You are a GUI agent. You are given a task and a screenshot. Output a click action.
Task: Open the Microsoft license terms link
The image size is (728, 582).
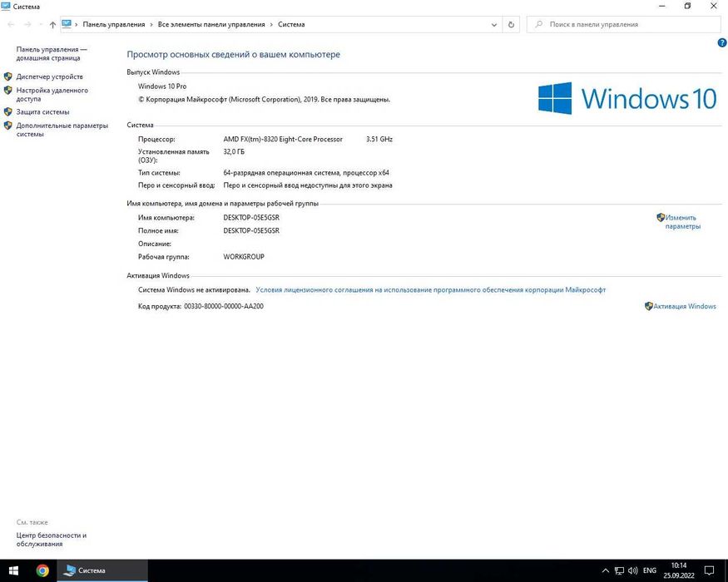tap(430, 289)
